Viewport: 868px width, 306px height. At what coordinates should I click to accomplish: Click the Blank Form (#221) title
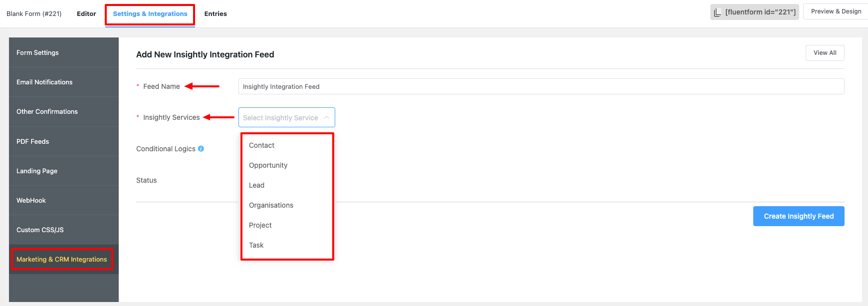[34, 13]
